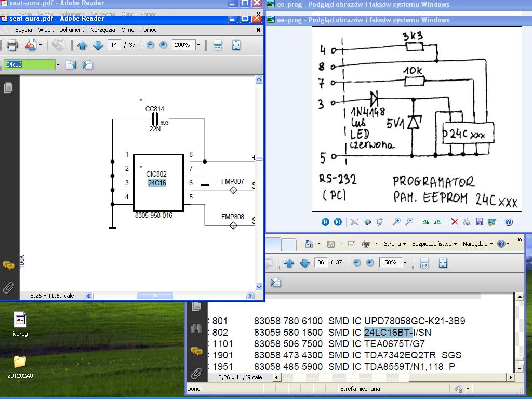This screenshot has height=399, width=532.
Task: Open Bezpieczeństwo dropdown in Internet Explorer toolbar
Action: pos(434,244)
